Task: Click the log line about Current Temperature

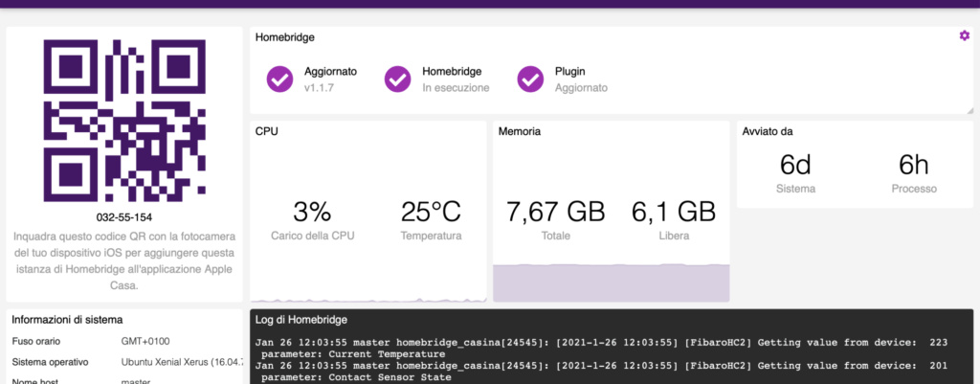Action: point(601,347)
